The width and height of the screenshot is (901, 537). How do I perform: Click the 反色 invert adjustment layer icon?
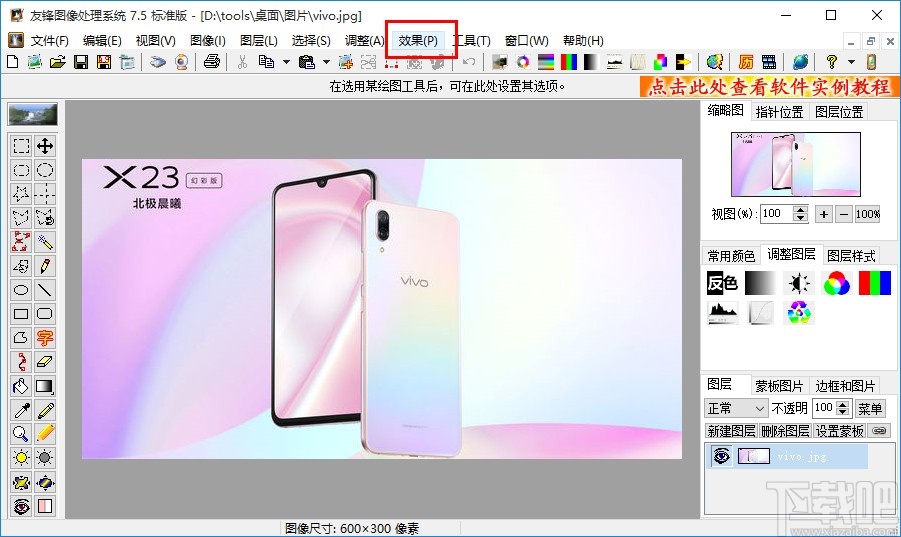722,283
